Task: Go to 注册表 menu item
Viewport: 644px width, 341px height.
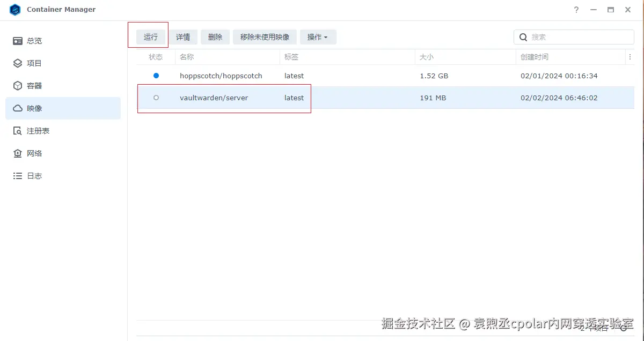Action: pyautogui.click(x=63, y=131)
